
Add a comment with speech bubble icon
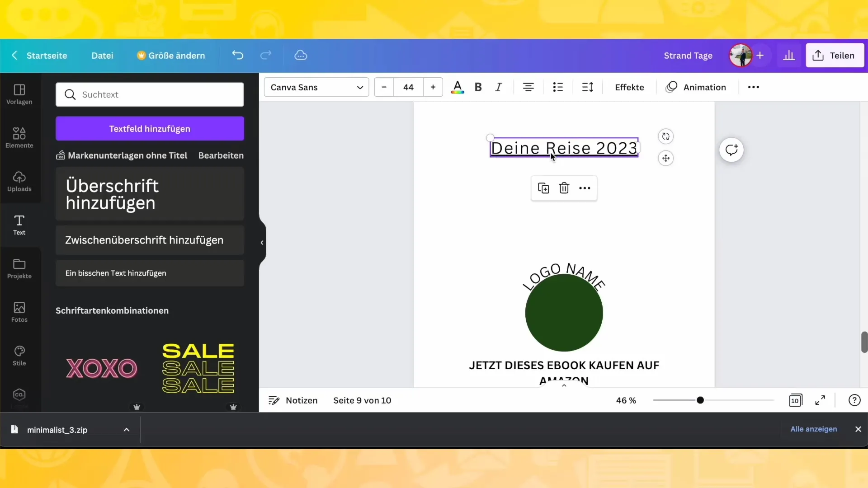click(x=731, y=150)
